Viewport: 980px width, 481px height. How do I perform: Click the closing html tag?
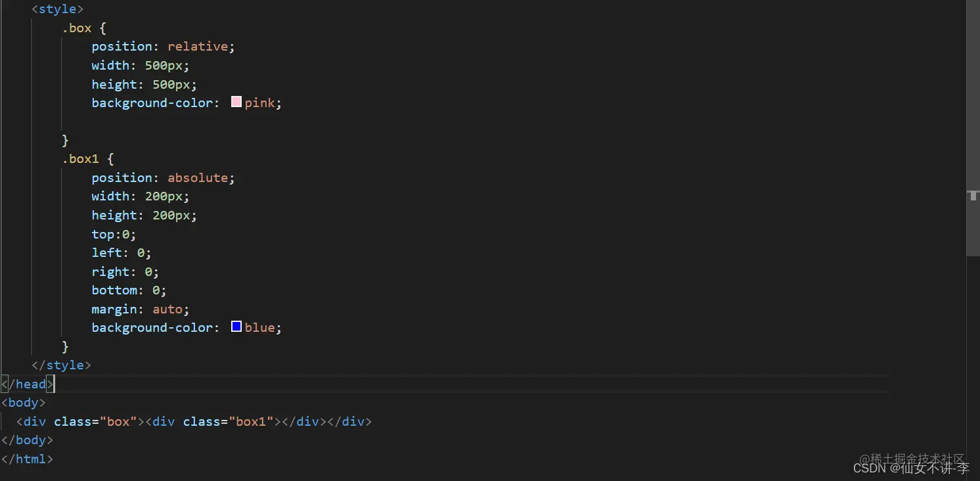coord(27,459)
